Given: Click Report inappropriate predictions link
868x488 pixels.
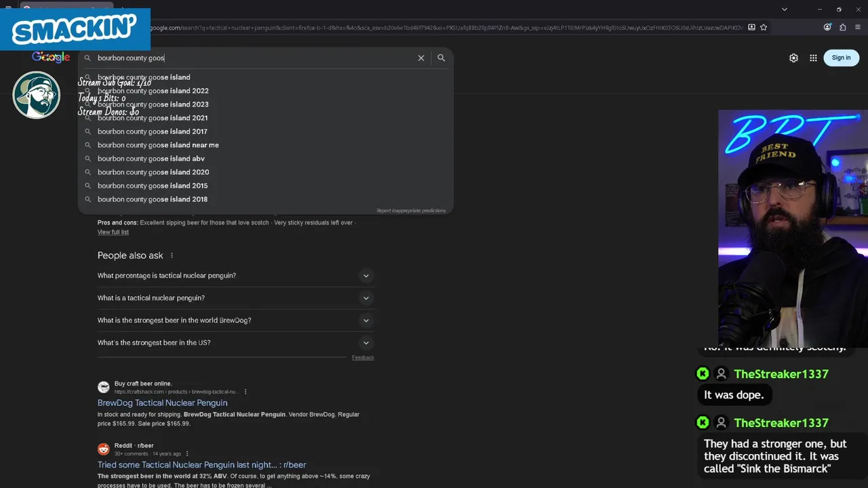Looking at the screenshot, I should click(411, 211).
